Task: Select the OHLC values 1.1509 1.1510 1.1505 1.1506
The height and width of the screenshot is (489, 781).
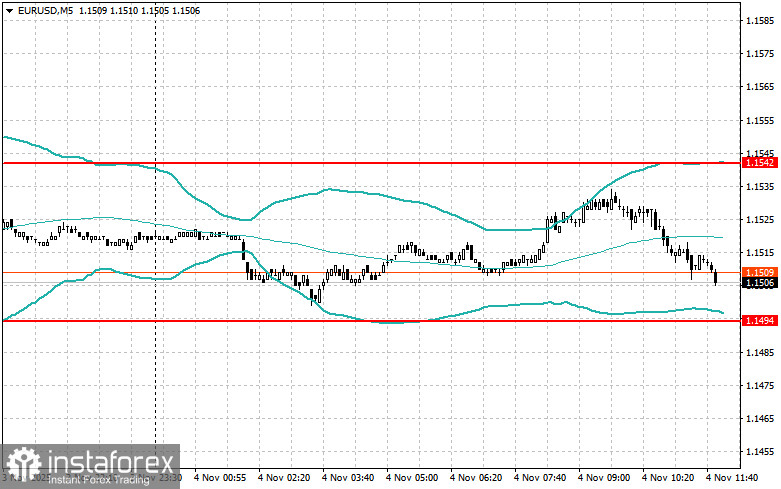Action: pyautogui.click(x=139, y=10)
